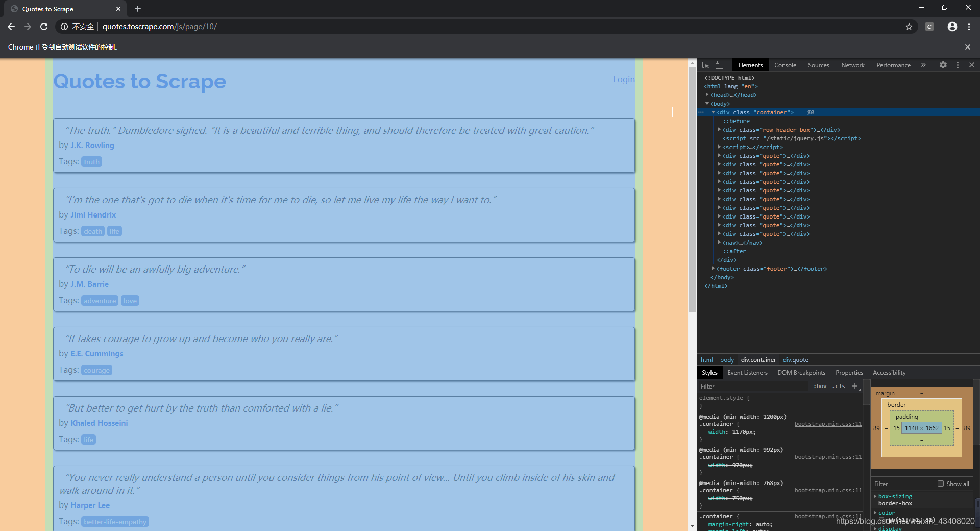
Task: Click the Login link
Action: (x=624, y=79)
